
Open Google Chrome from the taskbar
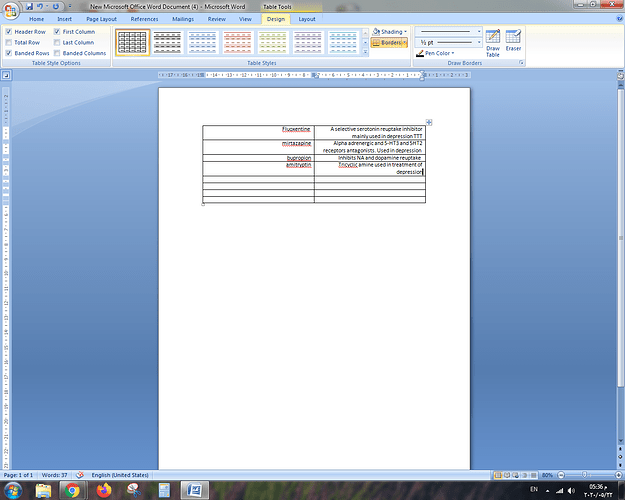pos(72,490)
